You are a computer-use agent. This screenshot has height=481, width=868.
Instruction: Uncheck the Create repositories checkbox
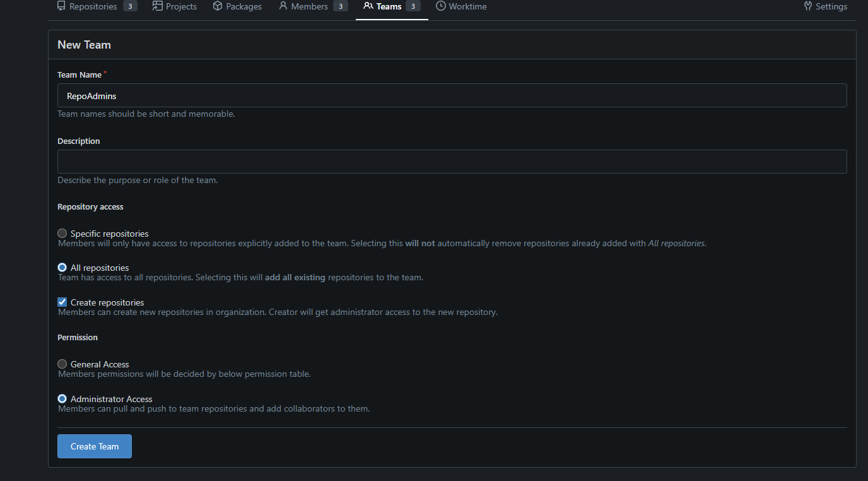pos(62,302)
